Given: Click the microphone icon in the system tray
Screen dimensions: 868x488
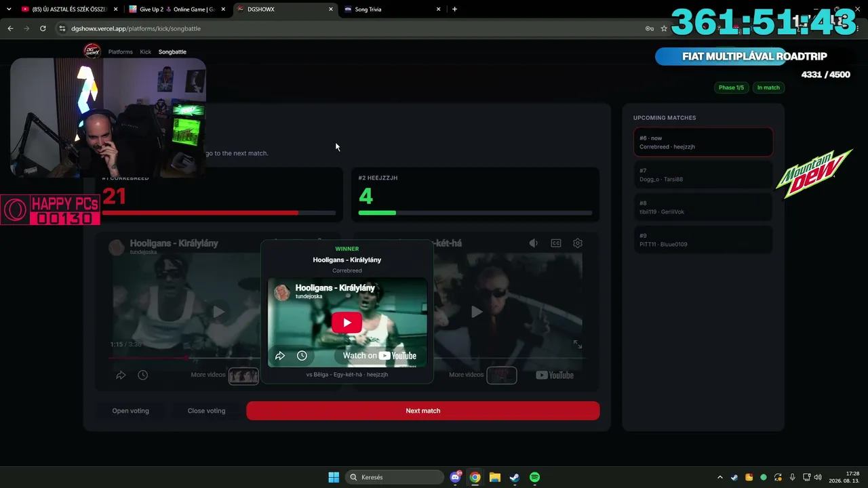Looking at the screenshot, I should 792,477.
